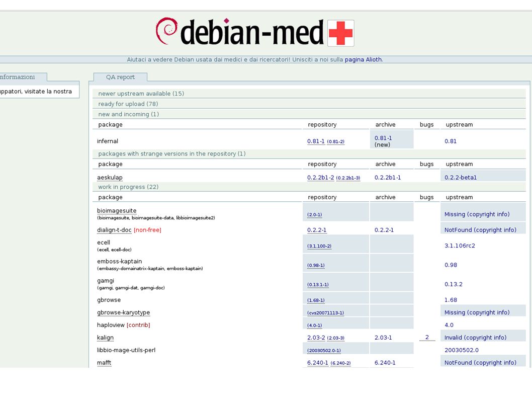Screen dimensions: 532x399
Task: Click kalign archive version 2.03-1
Action: pos(383,338)
